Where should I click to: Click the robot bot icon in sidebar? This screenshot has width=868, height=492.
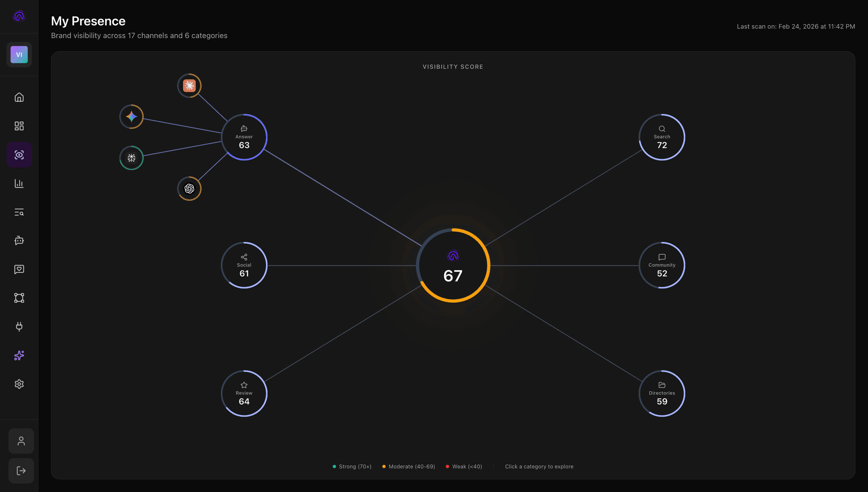pyautogui.click(x=19, y=240)
